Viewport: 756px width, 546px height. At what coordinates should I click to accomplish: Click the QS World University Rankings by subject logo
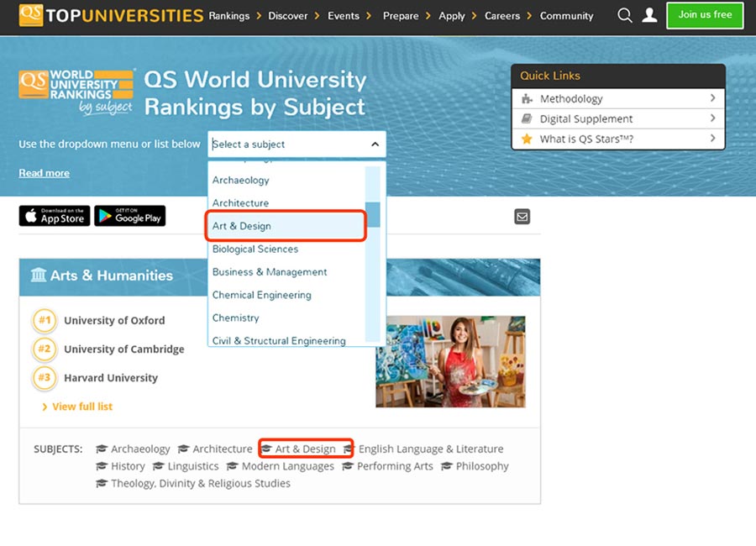coord(76,92)
